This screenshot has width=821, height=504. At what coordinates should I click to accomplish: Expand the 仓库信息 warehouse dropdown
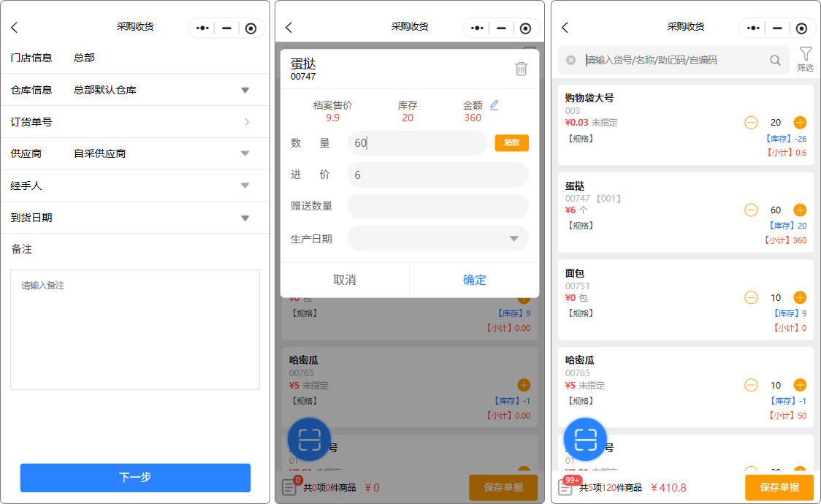[245, 90]
